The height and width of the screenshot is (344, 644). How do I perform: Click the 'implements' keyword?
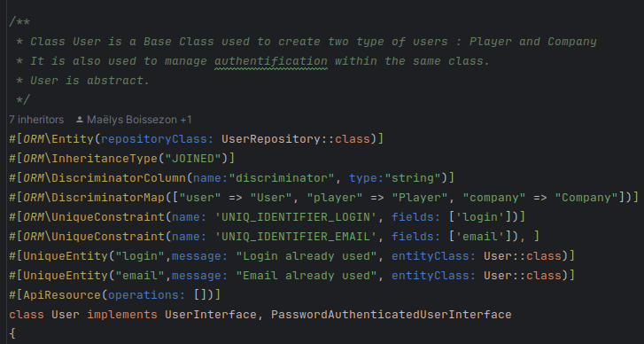(x=122, y=315)
